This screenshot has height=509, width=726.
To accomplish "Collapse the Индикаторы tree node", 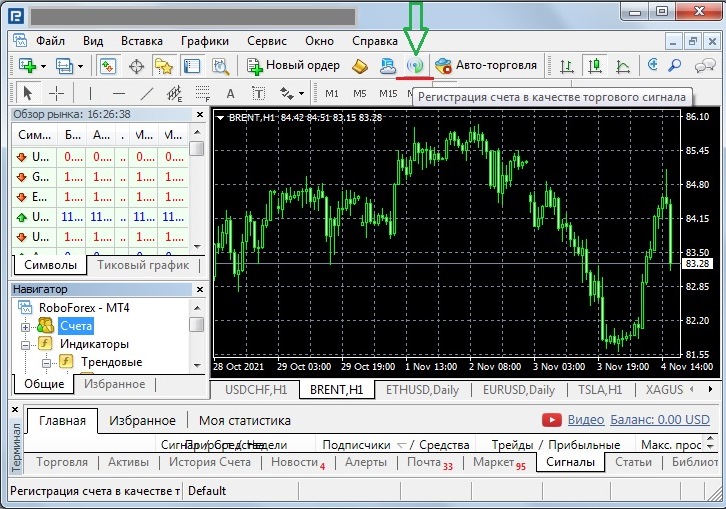I will (x=26, y=344).
